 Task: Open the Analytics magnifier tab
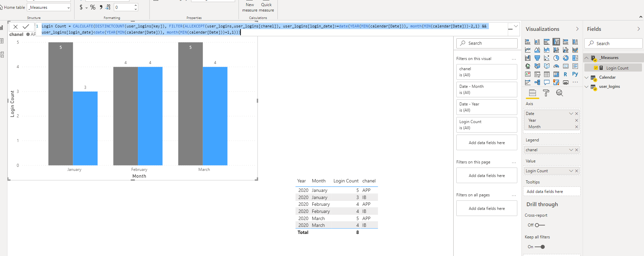559,93
